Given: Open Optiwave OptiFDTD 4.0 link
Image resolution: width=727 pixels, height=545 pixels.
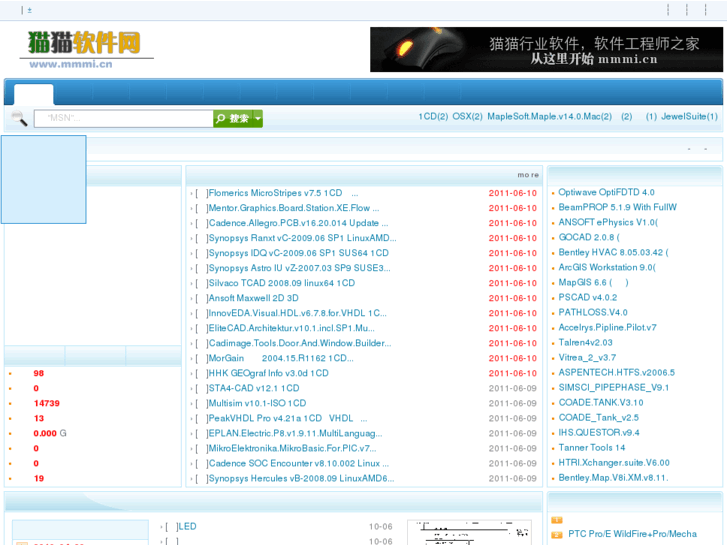Looking at the screenshot, I should [x=606, y=192].
